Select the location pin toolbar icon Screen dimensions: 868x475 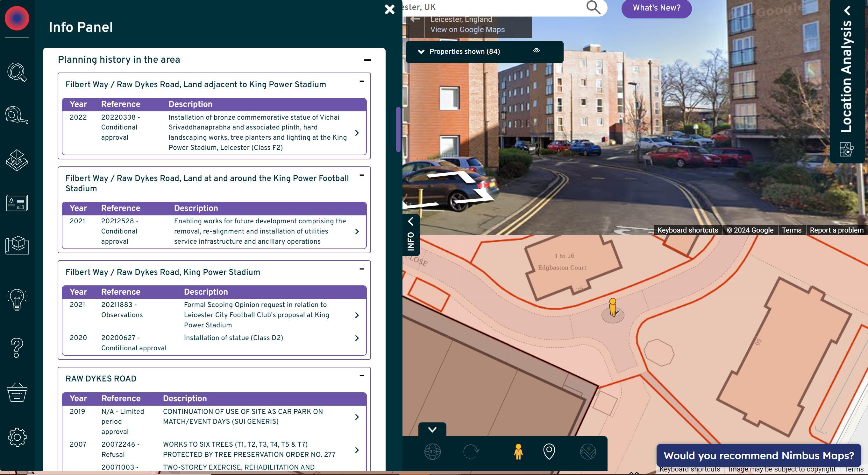(x=549, y=451)
